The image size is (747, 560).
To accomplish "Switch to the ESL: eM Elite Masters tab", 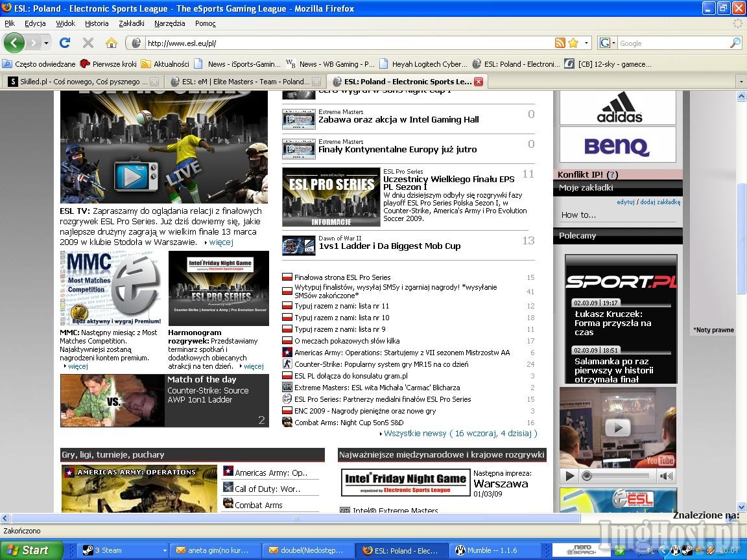I will pos(246,82).
